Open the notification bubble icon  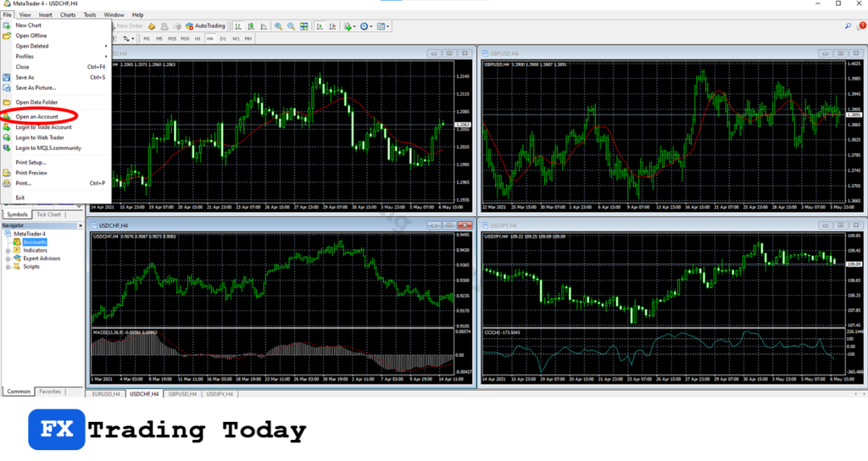(x=861, y=26)
